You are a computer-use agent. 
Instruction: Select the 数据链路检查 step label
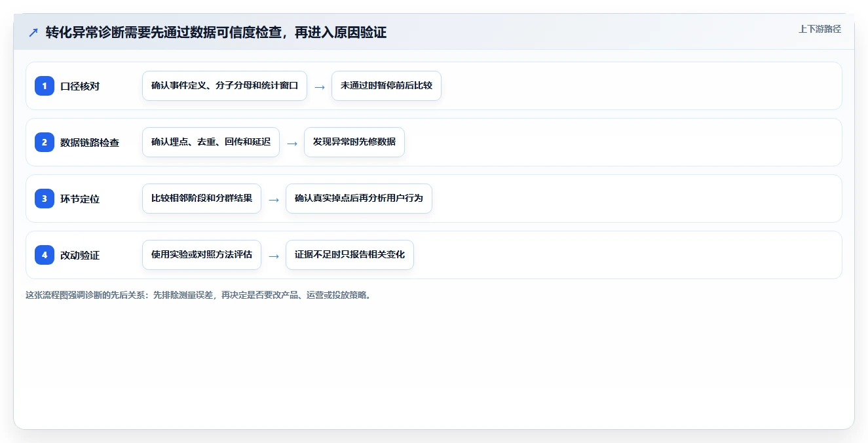coord(90,142)
